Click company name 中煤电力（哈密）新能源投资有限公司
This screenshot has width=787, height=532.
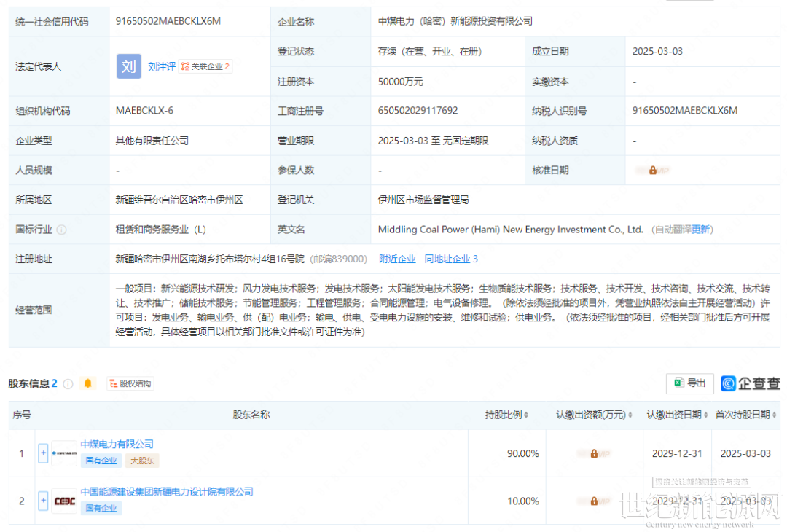coord(455,21)
